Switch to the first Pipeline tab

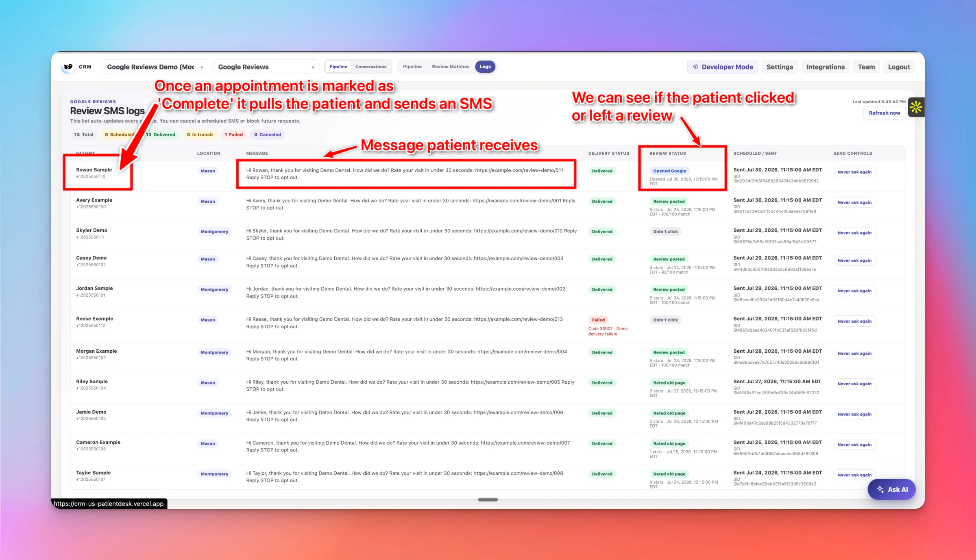(338, 67)
